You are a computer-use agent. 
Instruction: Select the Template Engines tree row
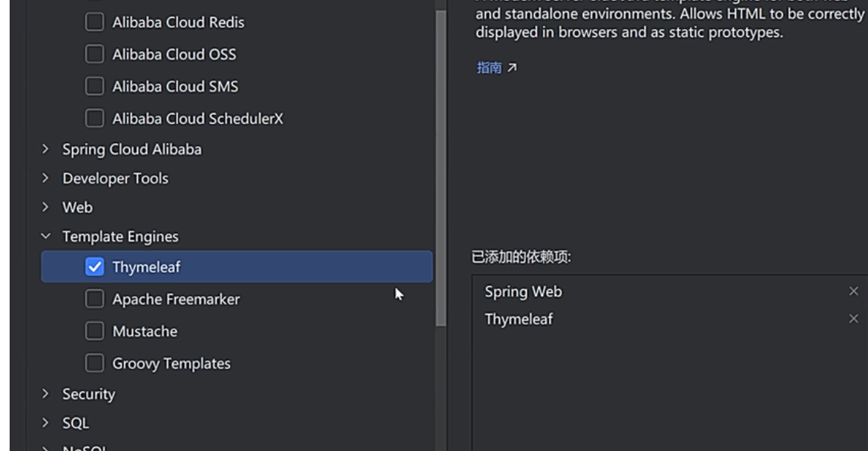[237, 237]
